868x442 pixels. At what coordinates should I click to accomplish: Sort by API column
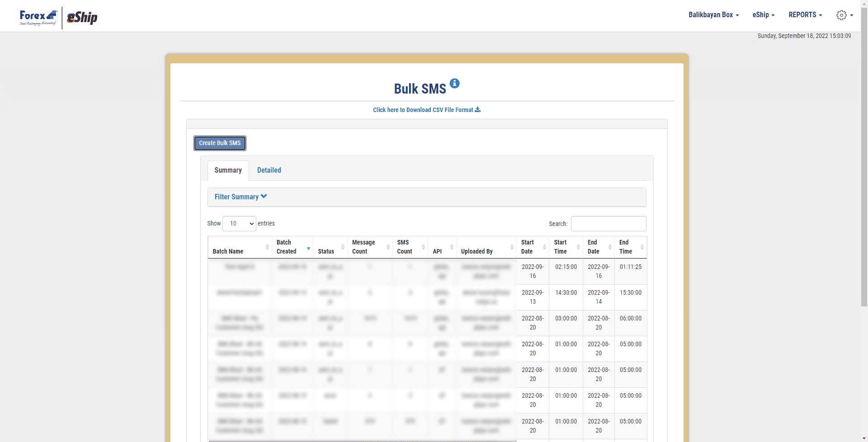click(442, 247)
